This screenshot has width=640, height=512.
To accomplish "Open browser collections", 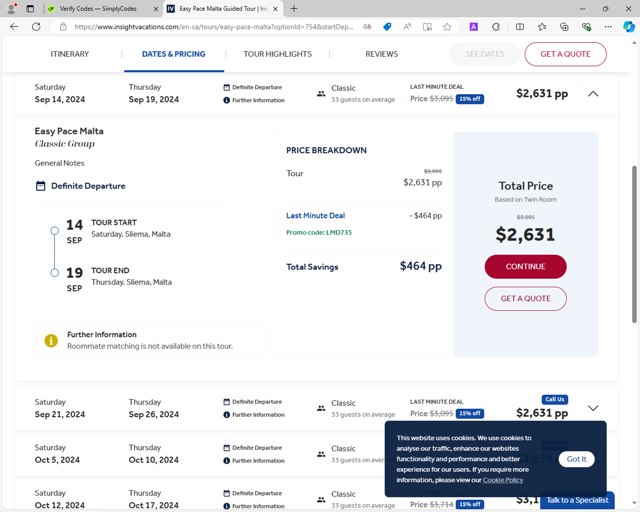I will 564,27.
